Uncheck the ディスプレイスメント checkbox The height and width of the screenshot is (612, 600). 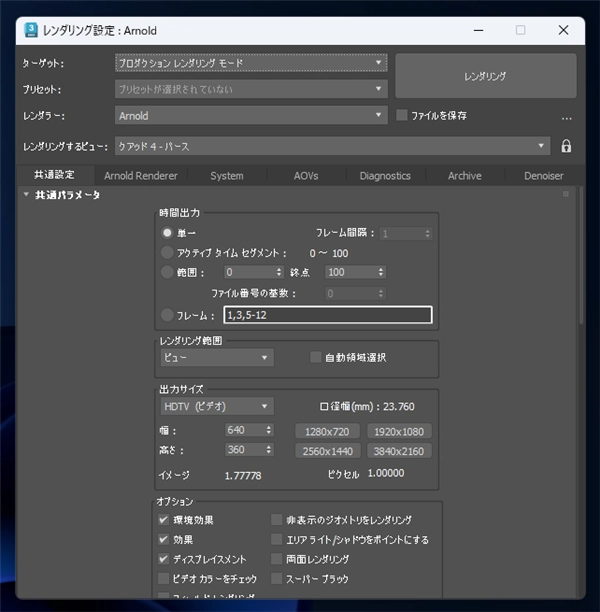coord(163,559)
